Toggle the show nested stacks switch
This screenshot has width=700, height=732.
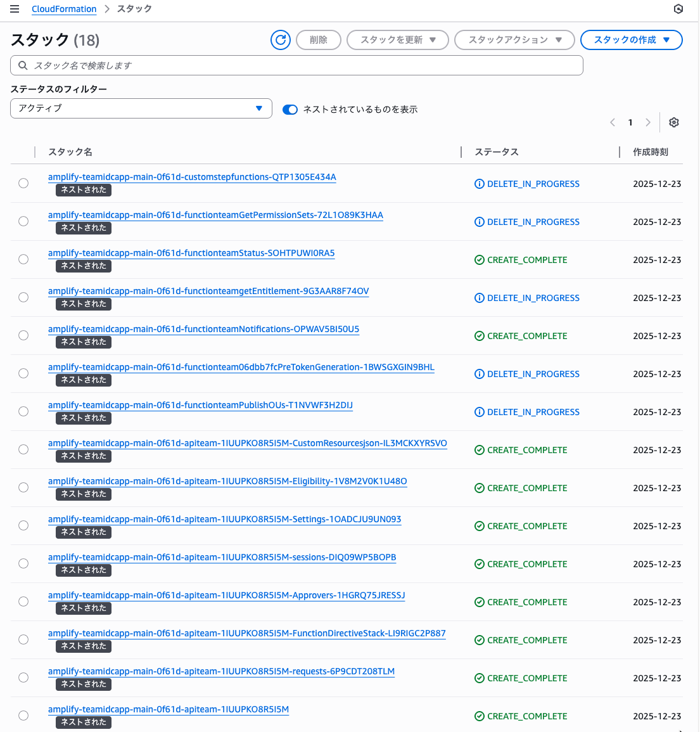[290, 110]
